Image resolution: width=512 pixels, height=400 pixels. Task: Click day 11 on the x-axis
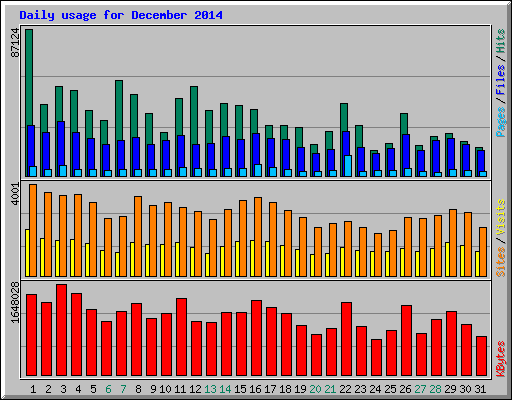point(180,389)
